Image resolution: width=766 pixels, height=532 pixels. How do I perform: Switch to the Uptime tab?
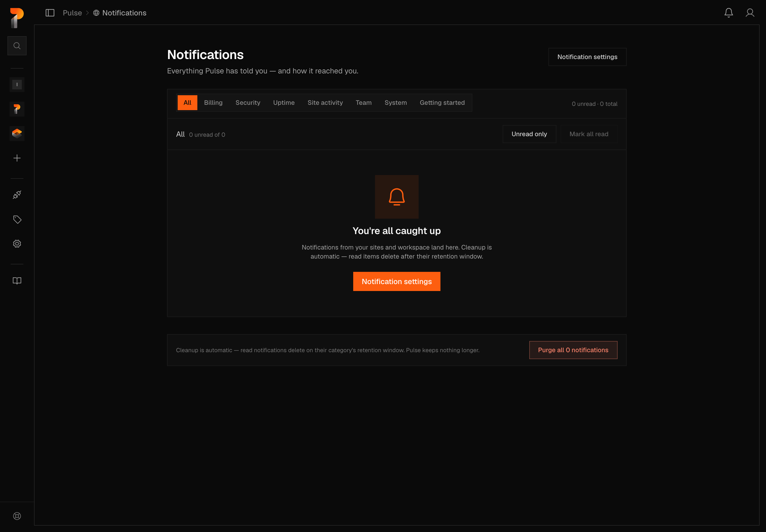tap(284, 103)
